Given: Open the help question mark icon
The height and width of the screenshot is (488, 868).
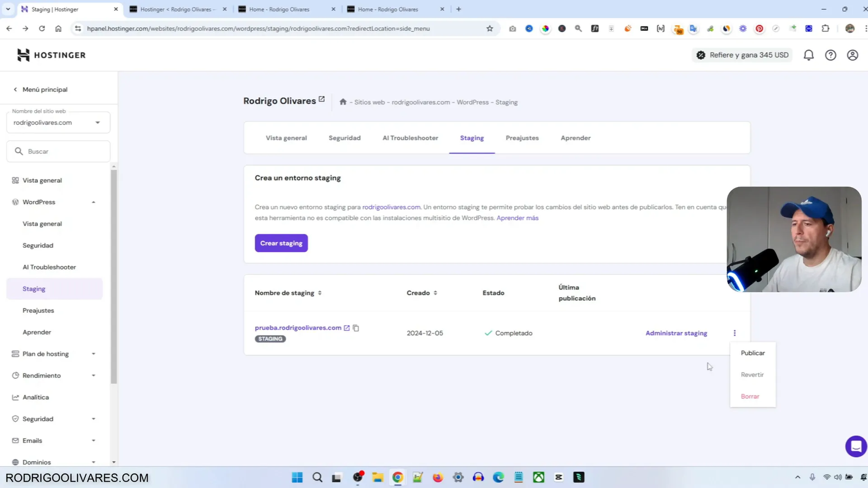Looking at the screenshot, I should tap(831, 54).
